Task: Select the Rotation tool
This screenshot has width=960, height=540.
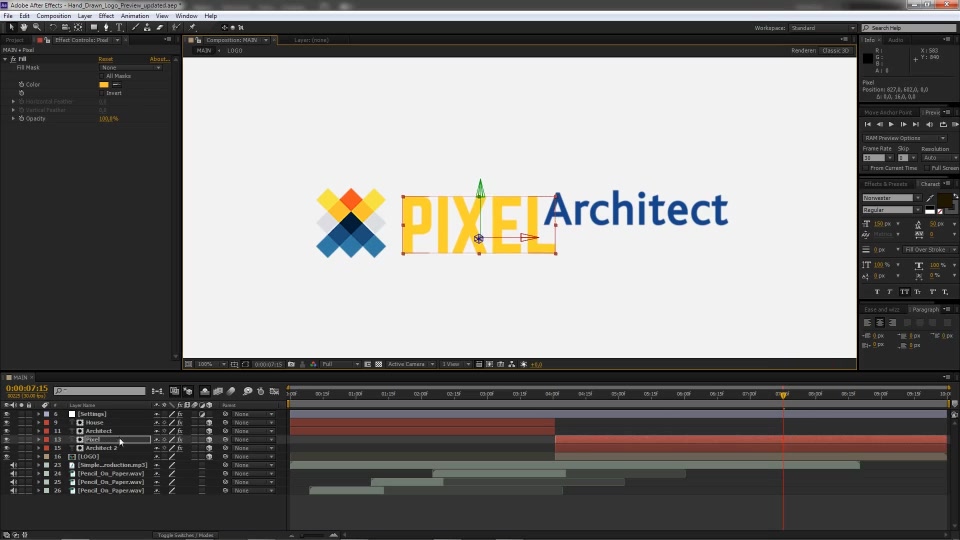Action: point(53,27)
